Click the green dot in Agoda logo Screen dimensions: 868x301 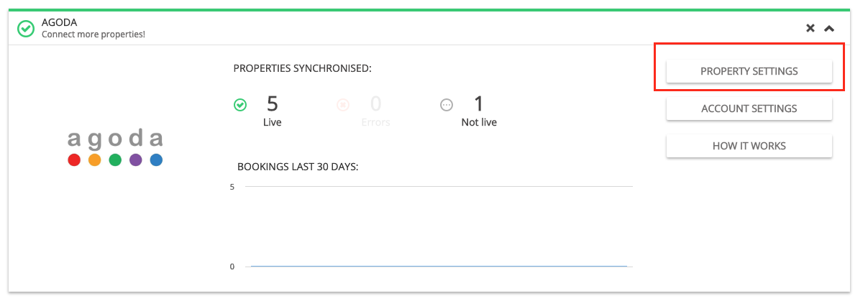(x=115, y=160)
